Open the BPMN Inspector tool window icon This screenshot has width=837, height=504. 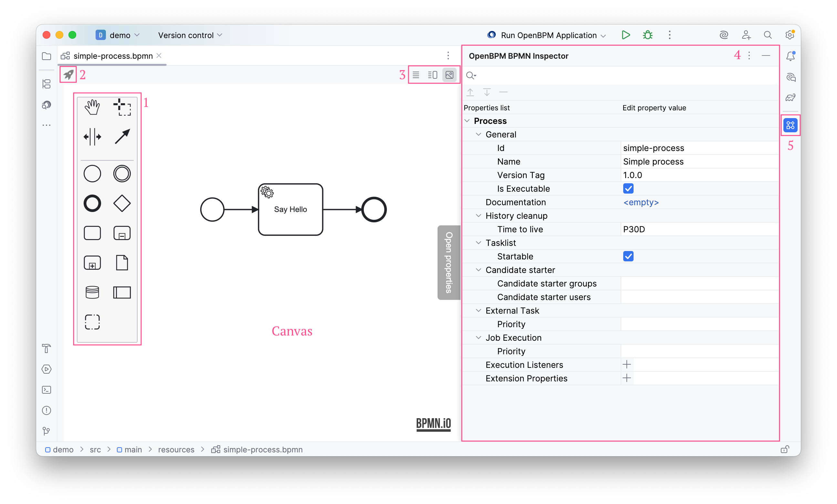pyautogui.click(x=790, y=125)
